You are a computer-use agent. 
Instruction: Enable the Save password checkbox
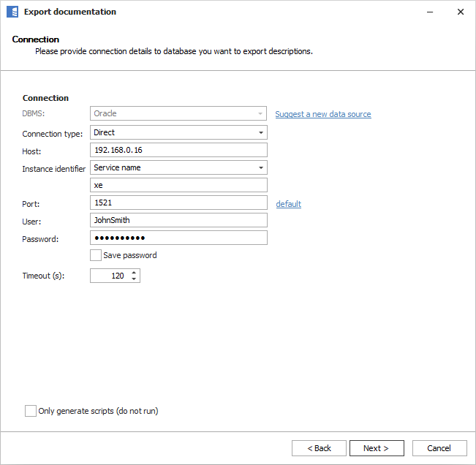click(96, 255)
